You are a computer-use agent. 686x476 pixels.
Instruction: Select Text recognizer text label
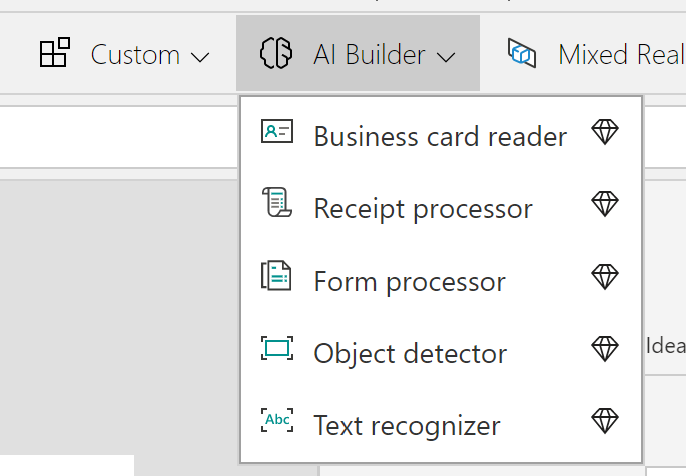406,425
